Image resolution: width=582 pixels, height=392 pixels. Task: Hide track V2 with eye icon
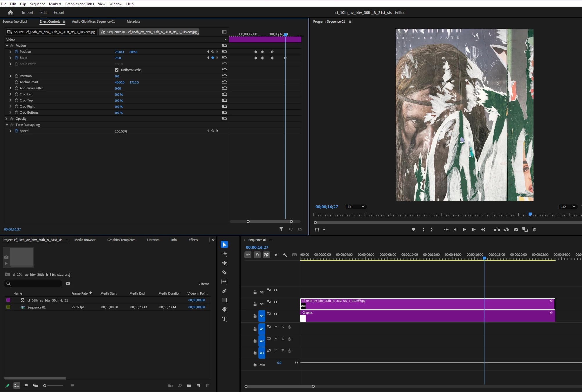pyautogui.click(x=276, y=302)
